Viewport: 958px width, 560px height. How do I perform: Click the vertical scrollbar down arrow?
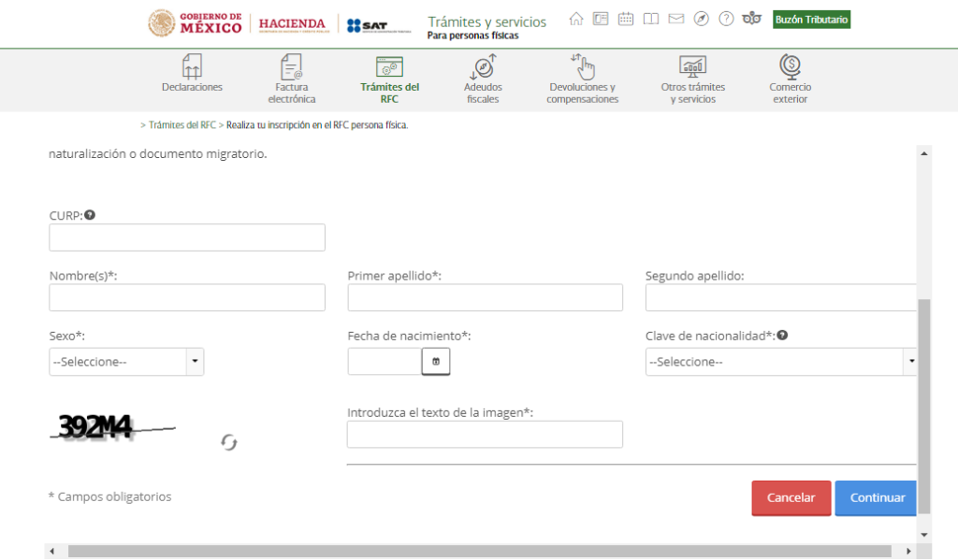click(924, 535)
